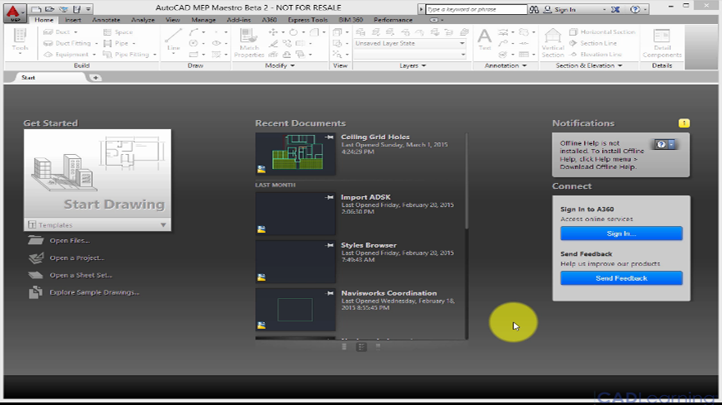Viewport: 722px width, 405px height.
Task: Toggle pin on Navisworks Coordination document
Action: (329, 293)
